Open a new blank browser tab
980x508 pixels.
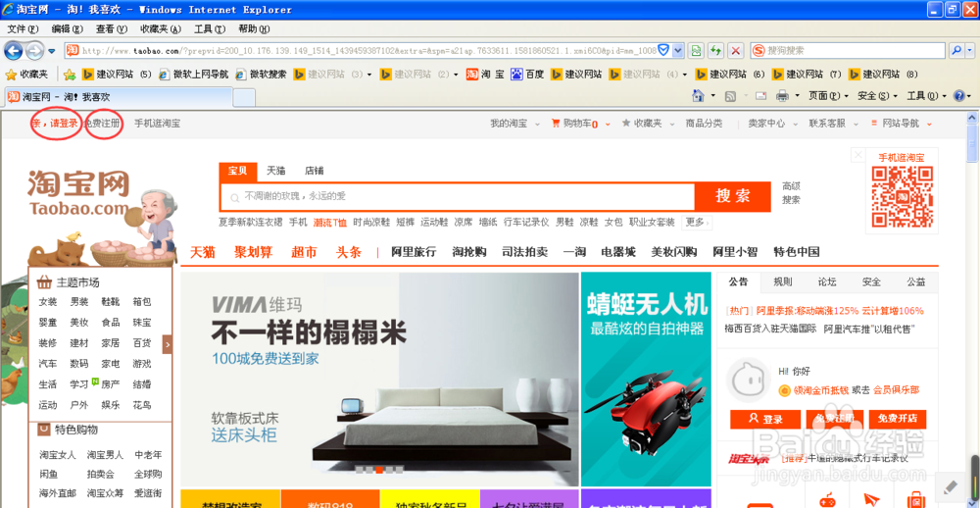click(244, 98)
